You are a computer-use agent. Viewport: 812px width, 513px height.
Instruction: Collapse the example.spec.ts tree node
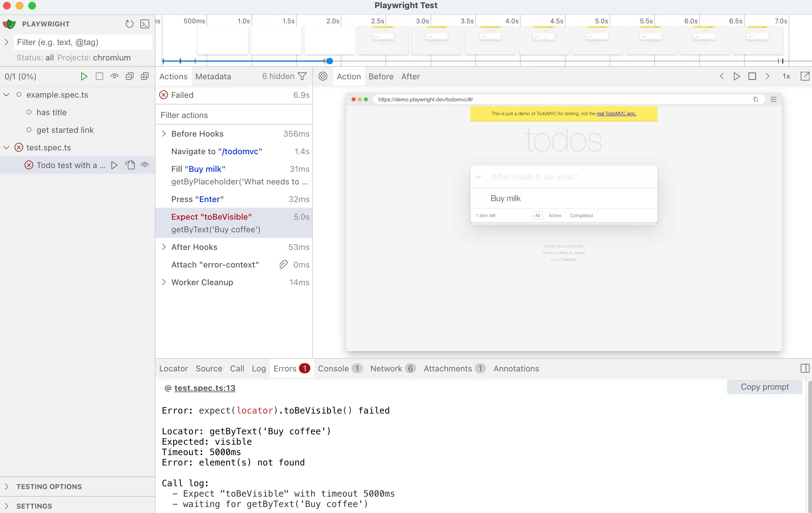click(x=6, y=95)
